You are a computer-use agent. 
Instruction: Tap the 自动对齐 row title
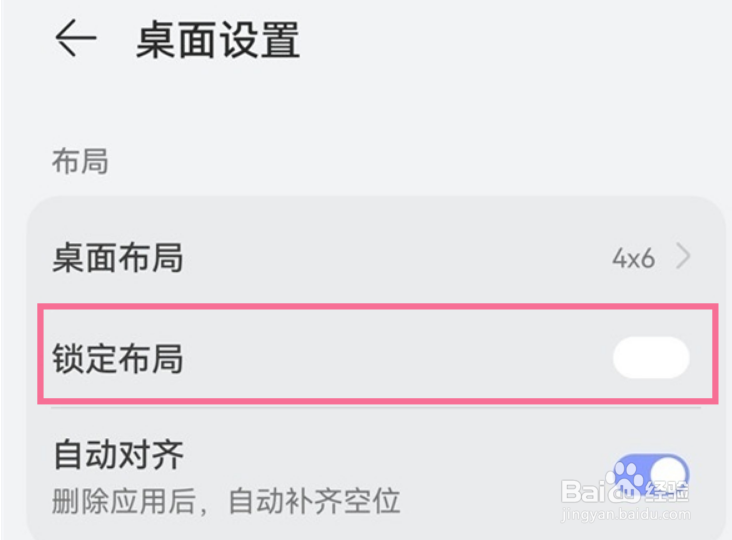(119, 455)
